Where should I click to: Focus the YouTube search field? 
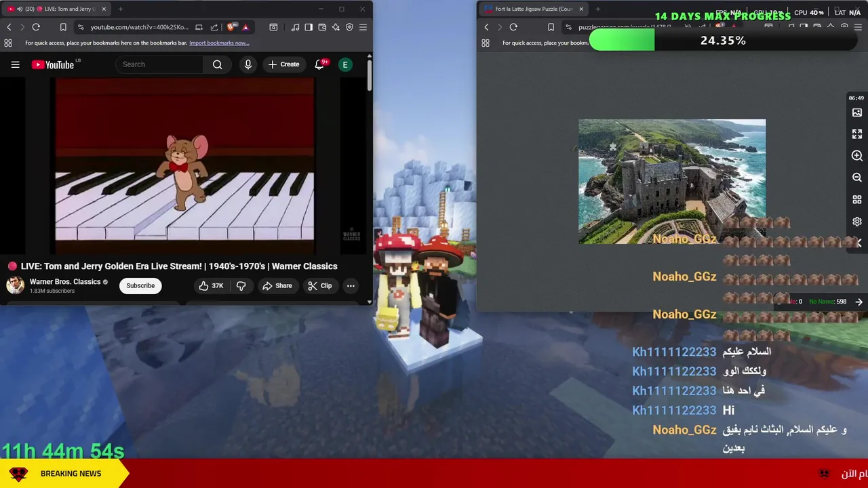pyautogui.click(x=160, y=64)
